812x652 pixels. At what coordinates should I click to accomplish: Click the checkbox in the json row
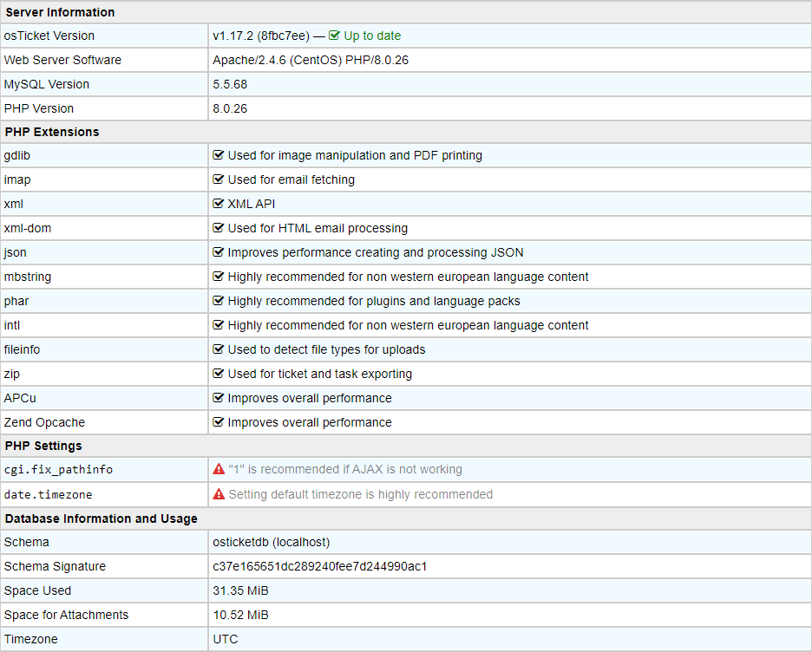219,252
